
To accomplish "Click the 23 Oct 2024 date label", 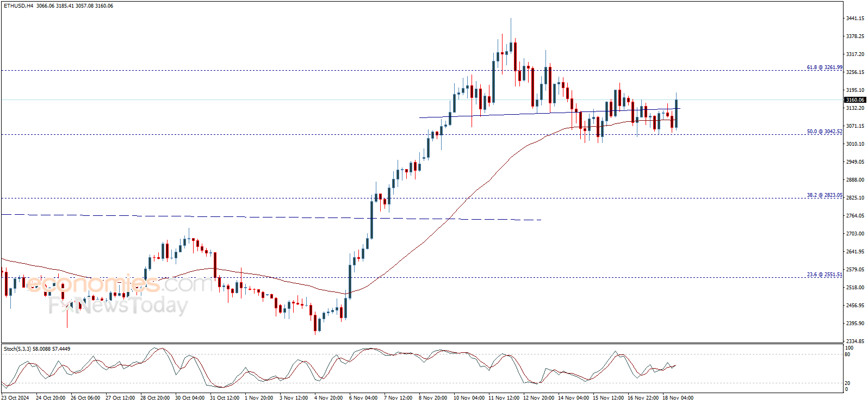I will tap(15, 398).
